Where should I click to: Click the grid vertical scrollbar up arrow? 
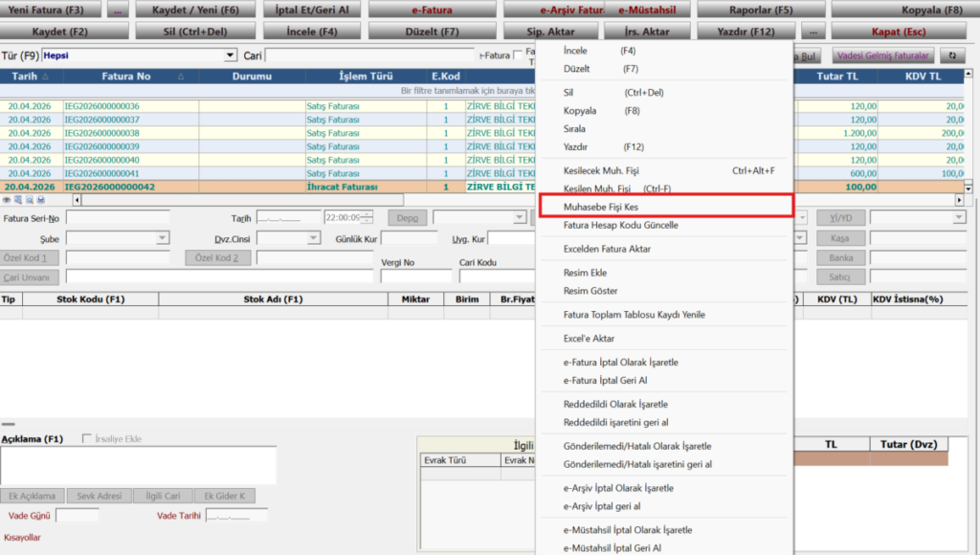pos(968,73)
